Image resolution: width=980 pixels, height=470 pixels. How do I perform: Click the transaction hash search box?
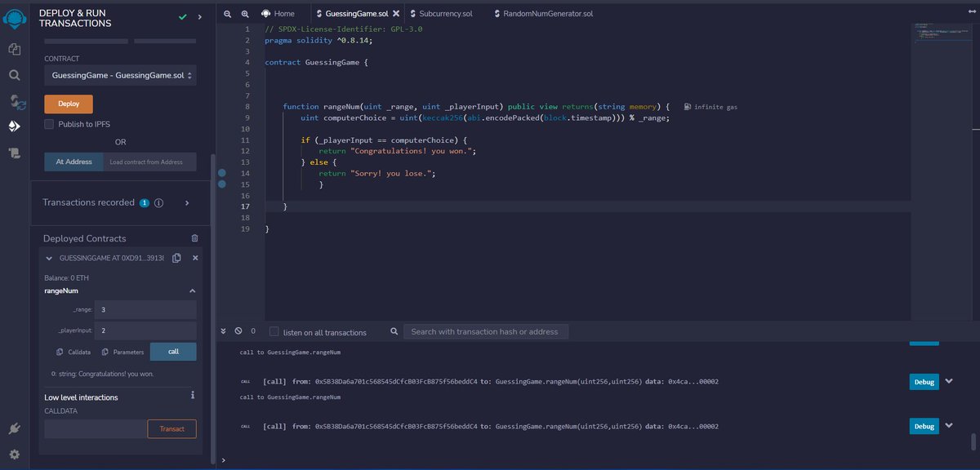point(487,332)
